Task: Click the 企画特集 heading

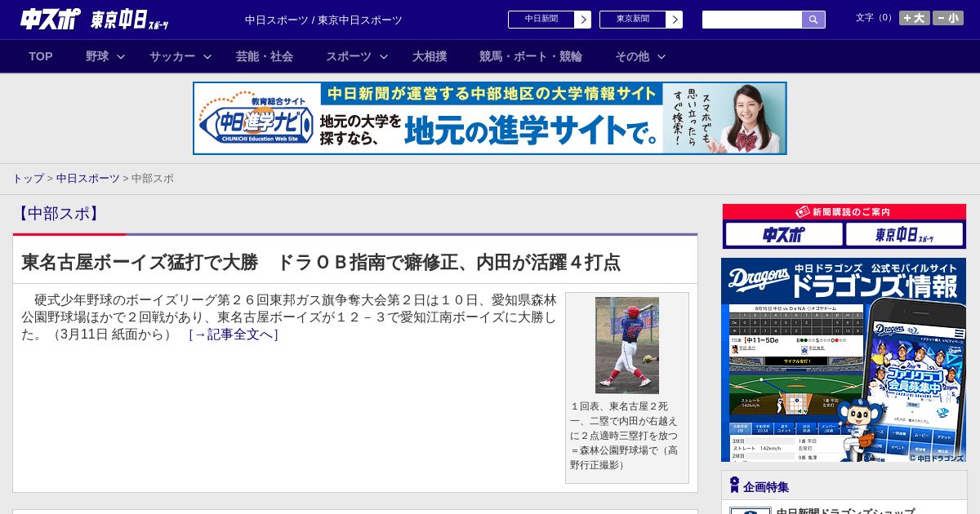Action: click(766, 487)
